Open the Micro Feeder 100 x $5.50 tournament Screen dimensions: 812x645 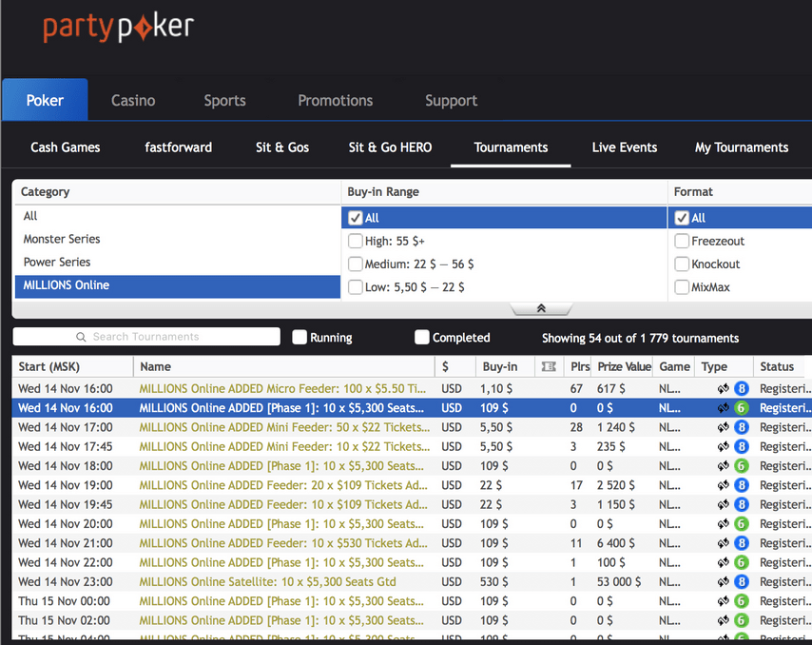(282, 388)
